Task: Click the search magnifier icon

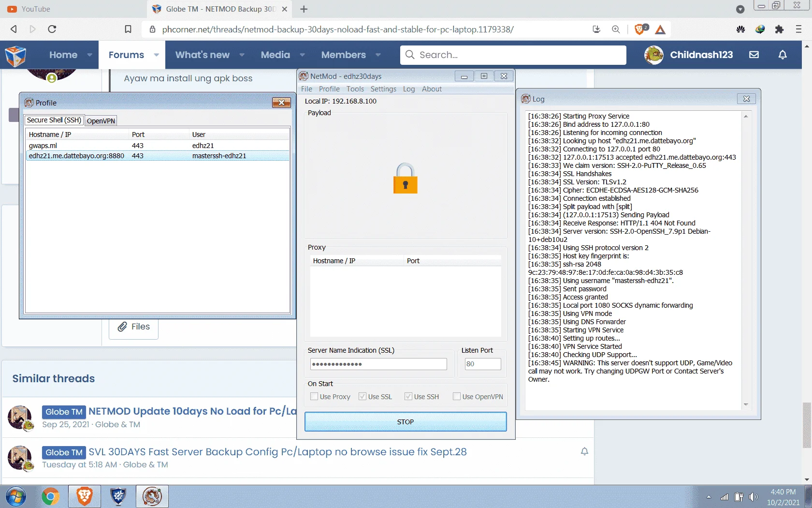Action: coord(410,55)
